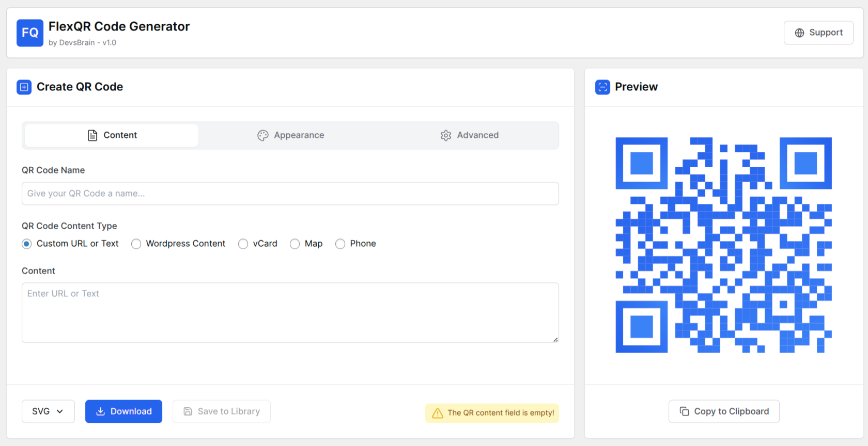Go to the Advanced tab
Screen dimensions: 868x446
469,135
